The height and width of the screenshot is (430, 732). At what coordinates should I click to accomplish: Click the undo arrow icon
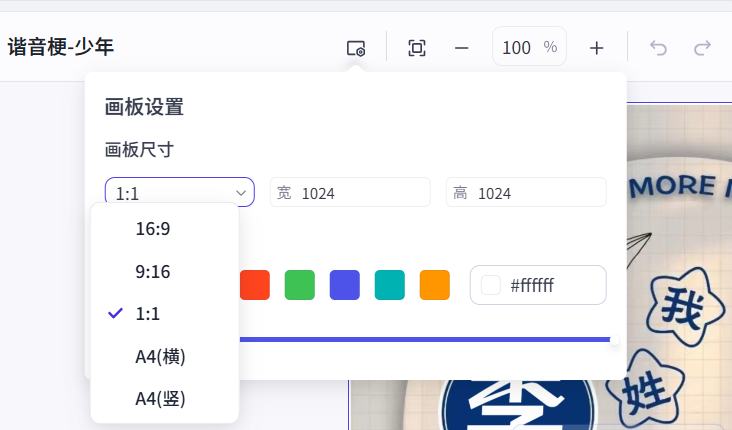tap(658, 48)
